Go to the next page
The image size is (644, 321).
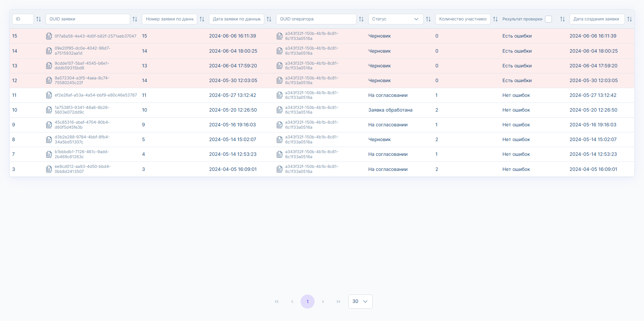(323, 302)
